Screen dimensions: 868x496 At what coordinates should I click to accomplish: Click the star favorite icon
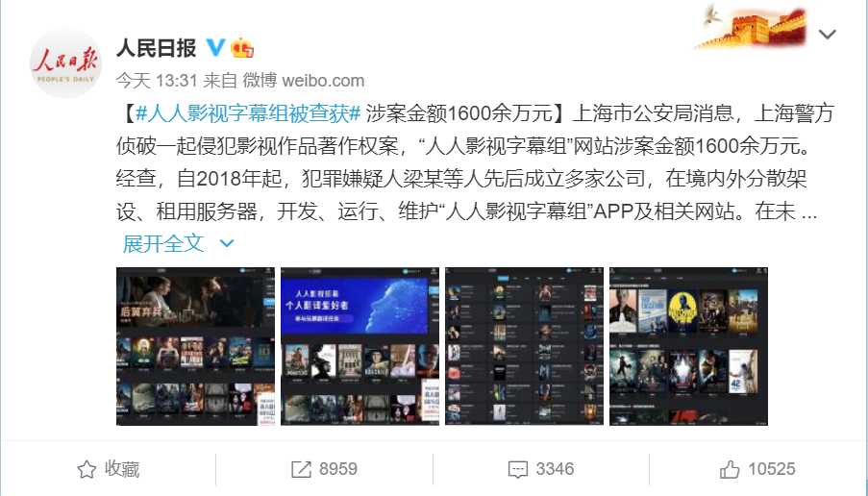pyautogui.click(x=87, y=469)
